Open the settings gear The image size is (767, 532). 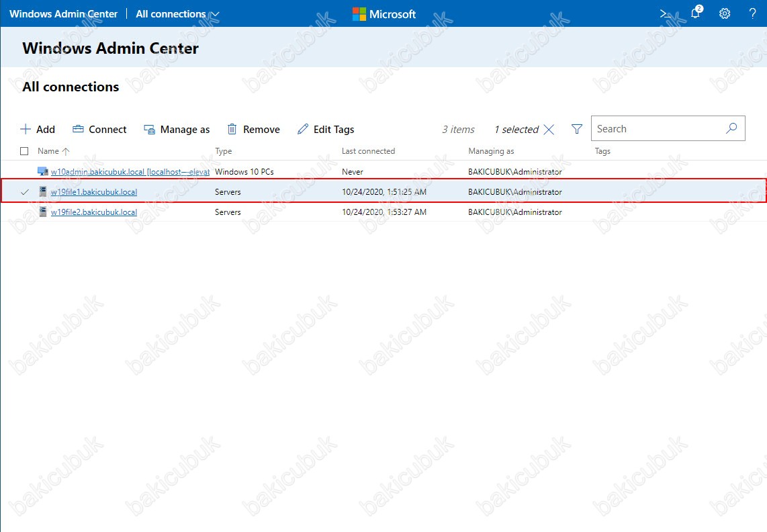click(725, 13)
